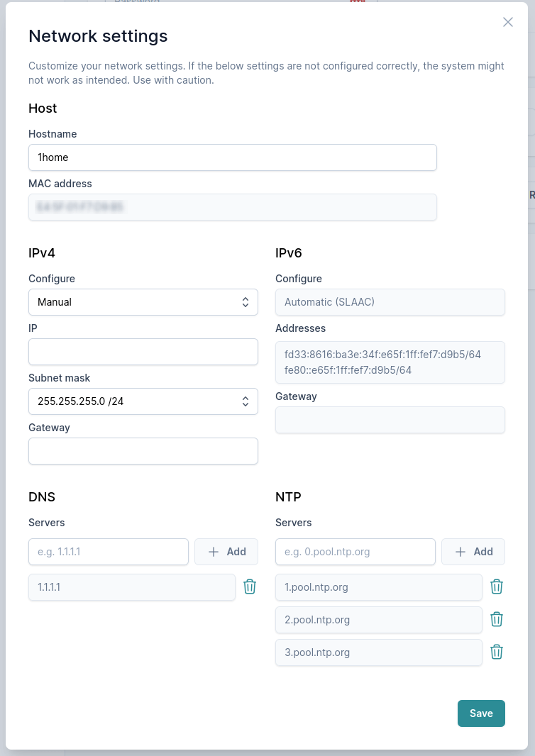Delete the 2.pool.ntp.org NTP server
The width and height of the screenshot is (535, 756).
pos(497,620)
